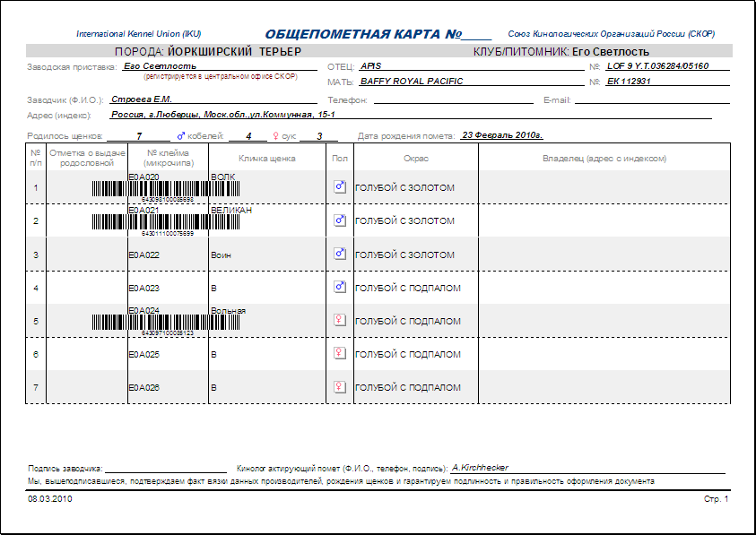
Task: Click the puppies born count 7
Action: click(139, 136)
